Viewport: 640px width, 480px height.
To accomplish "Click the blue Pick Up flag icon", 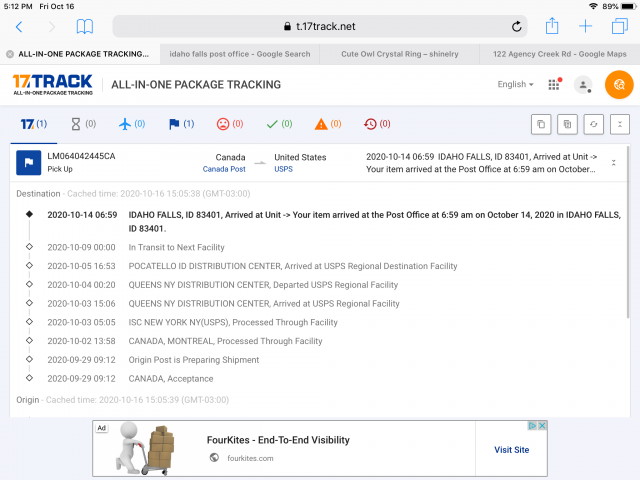I will (x=29, y=163).
